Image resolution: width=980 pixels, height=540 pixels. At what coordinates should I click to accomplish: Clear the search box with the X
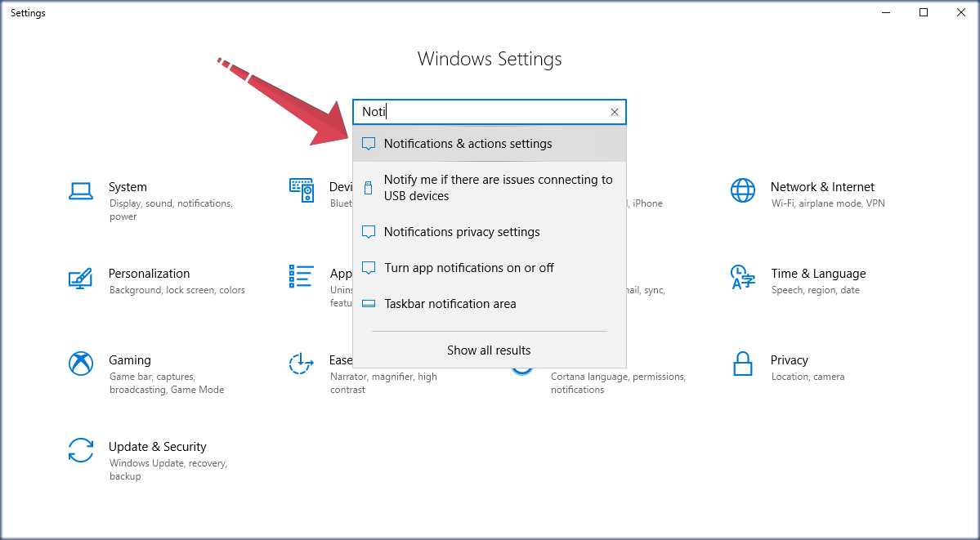[x=614, y=112]
